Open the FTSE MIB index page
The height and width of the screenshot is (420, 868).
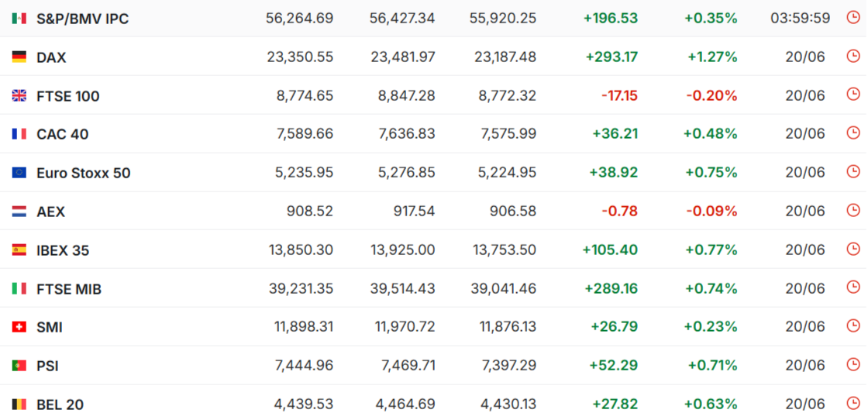point(69,289)
